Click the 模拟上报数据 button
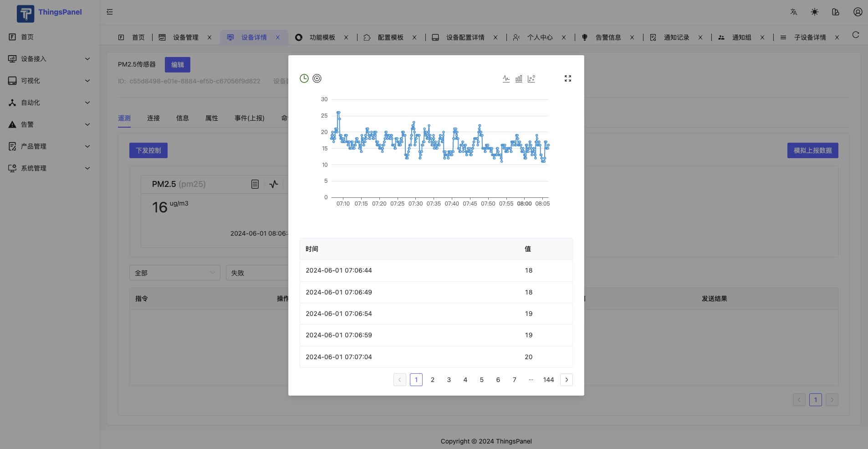868x449 pixels. pos(813,150)
